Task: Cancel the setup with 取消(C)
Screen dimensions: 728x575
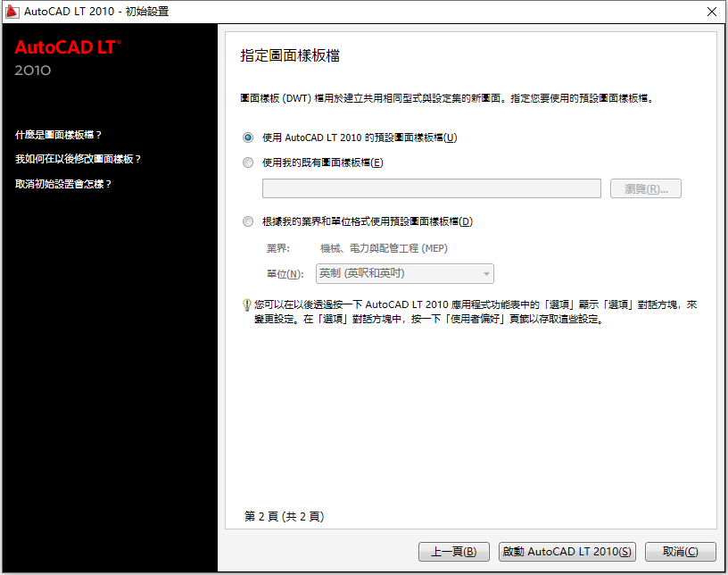Action: pos(680,552)
